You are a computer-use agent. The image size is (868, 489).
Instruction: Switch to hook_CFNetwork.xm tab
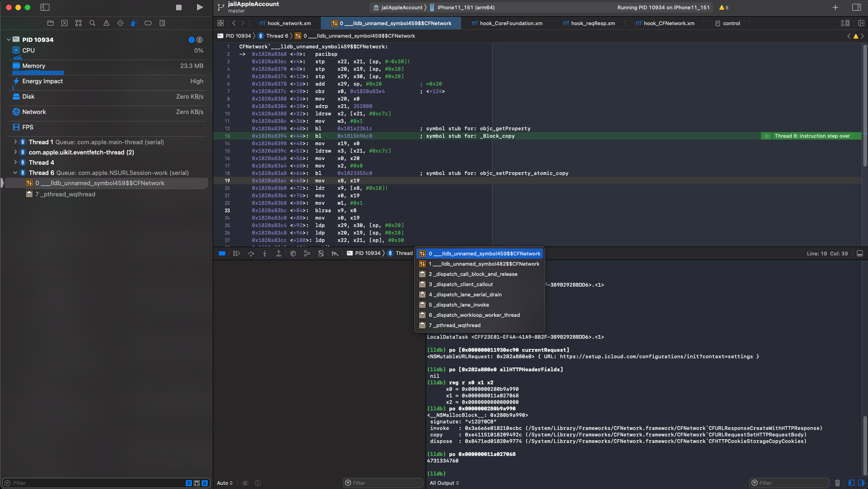665,23
